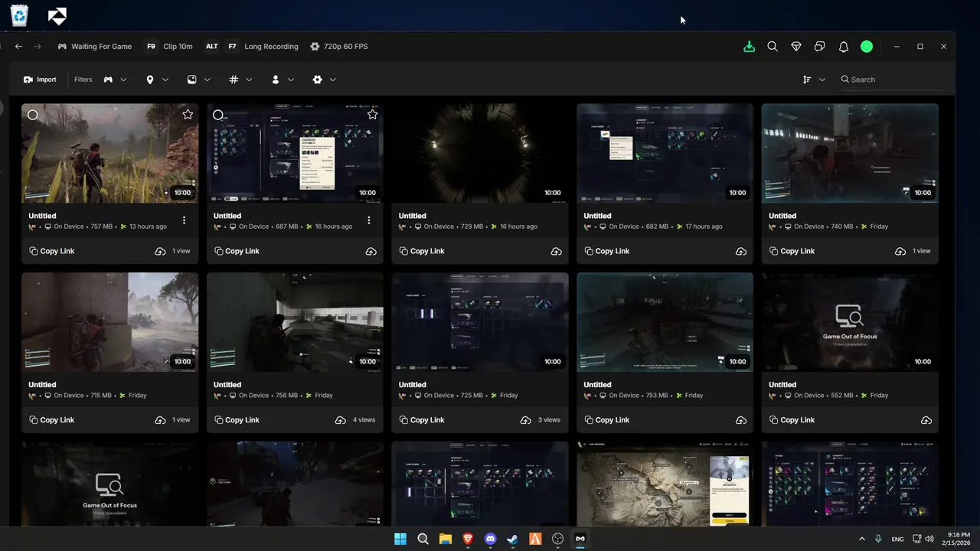Upload the 756 MB clip to cloud
This screenshot has width=980, height=551.
pos(341,420)
